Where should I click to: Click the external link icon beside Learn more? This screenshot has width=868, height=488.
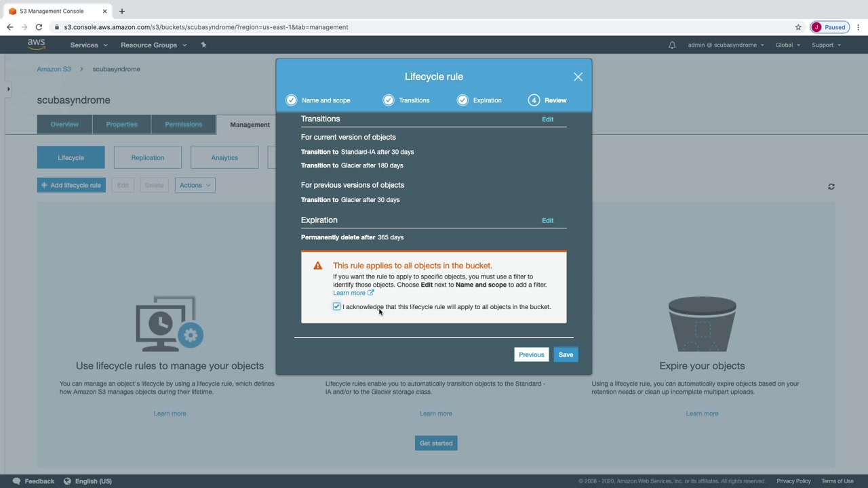(x=370, y=293)
